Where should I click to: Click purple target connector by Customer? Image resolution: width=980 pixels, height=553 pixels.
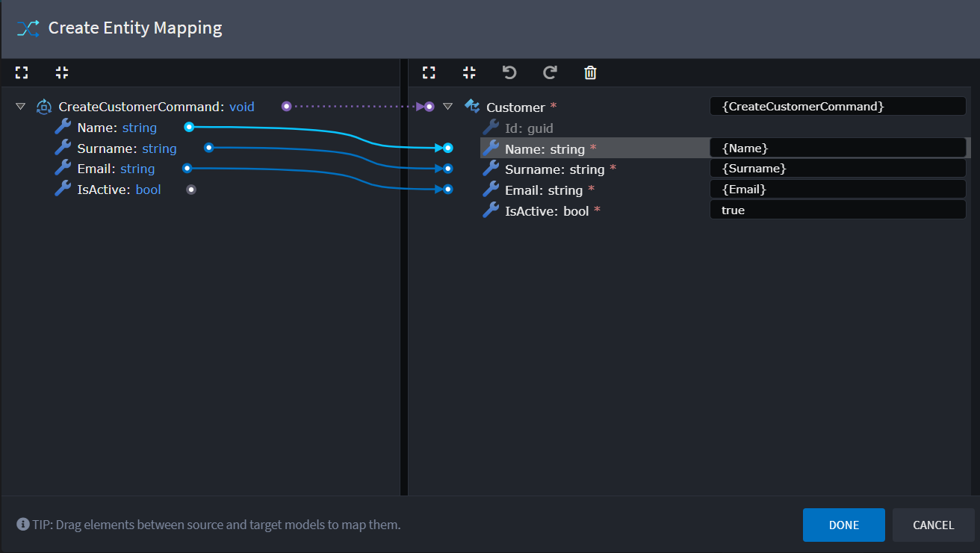tap(429, 107)
